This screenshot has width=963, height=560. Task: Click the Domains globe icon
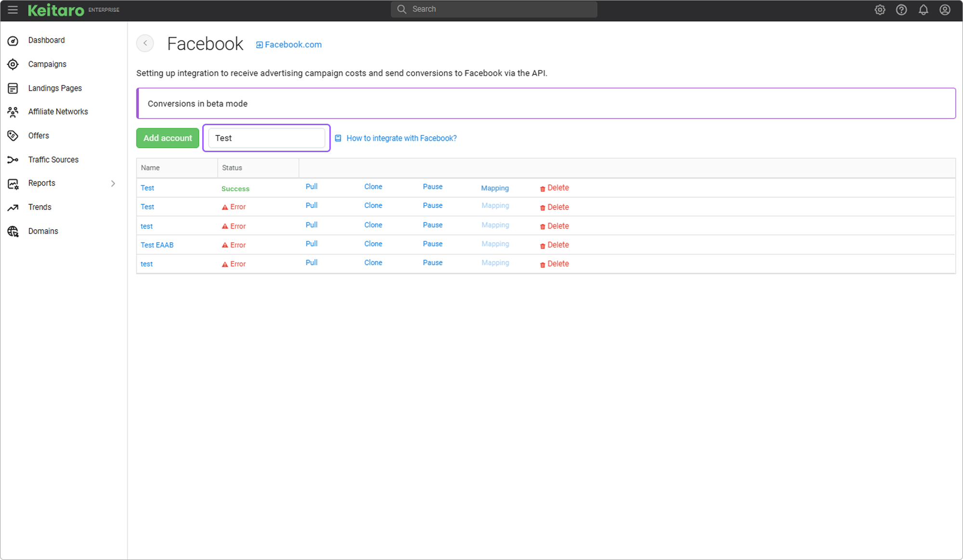click(13, 231)
